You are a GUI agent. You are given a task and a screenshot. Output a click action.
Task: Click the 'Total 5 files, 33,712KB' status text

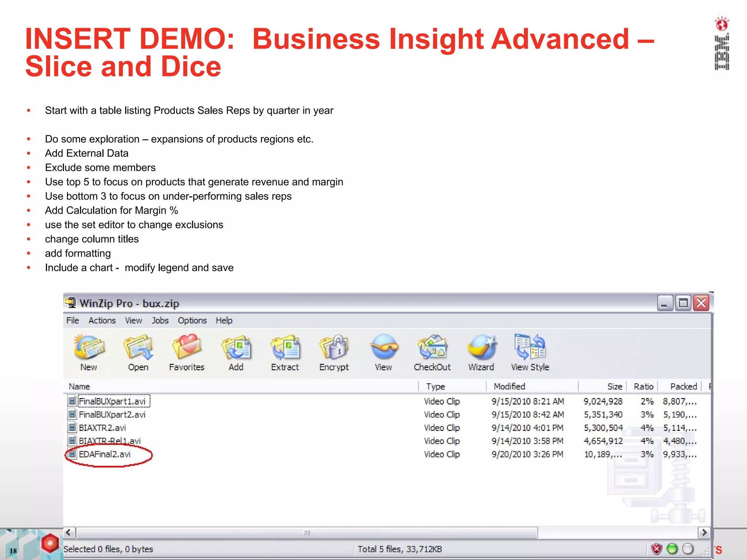pyautogui.click(x=400, y=549)
